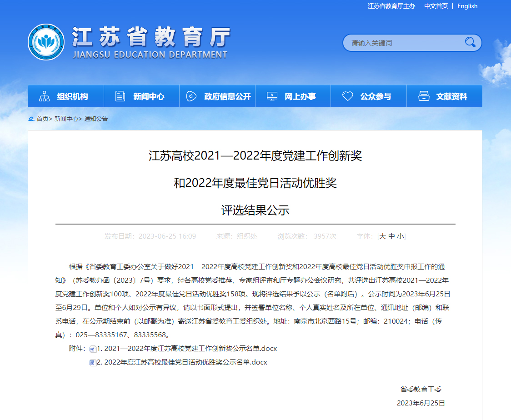
Task: Set font size to 中 (medium)
Action: tap(391, 236)
